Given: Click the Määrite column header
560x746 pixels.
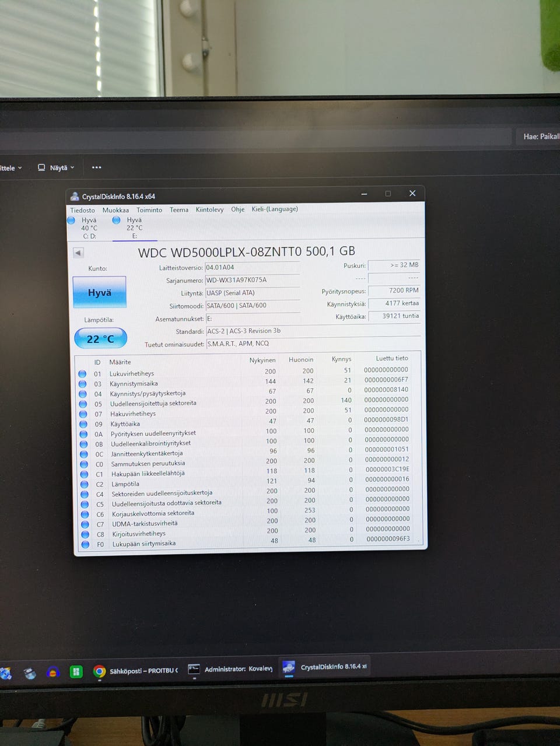Looking at the screenshot, I should click(120, 362).
